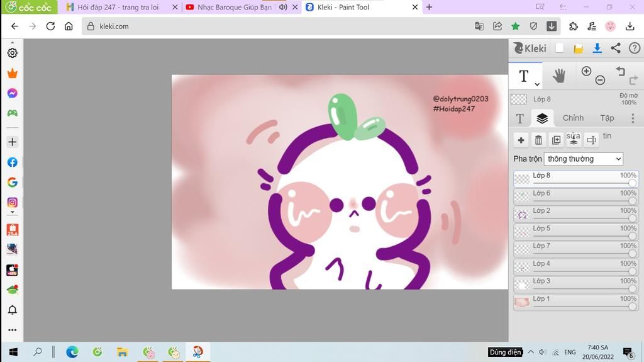Image resolution: width=644 pixels, height=362 pixels.
Task: Open translate page icon in address bar
Action: coord(479,26)
